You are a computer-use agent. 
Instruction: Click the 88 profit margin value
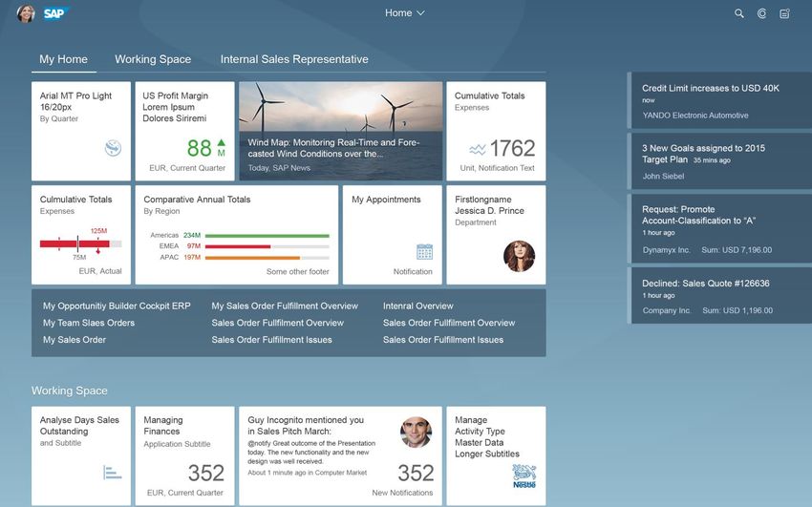tap(200, 149)
